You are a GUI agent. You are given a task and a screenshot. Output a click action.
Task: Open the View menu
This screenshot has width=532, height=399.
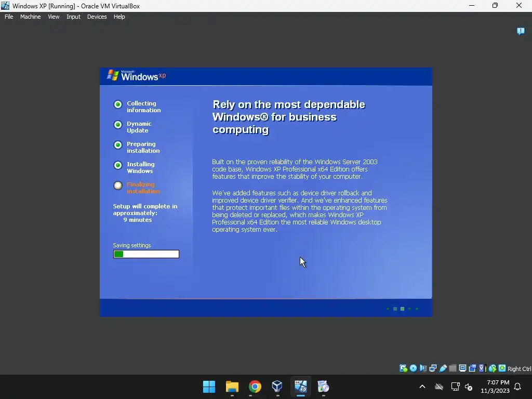[54, 17]
